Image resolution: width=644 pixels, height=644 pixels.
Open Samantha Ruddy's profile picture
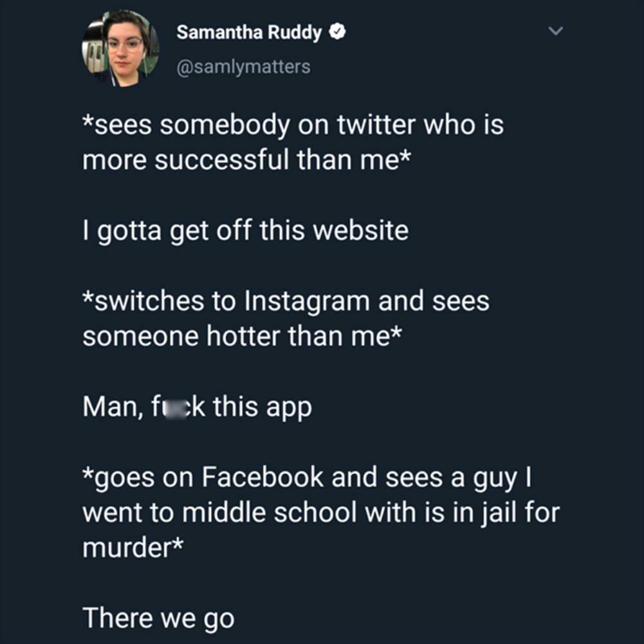click(x=120, y=48)
